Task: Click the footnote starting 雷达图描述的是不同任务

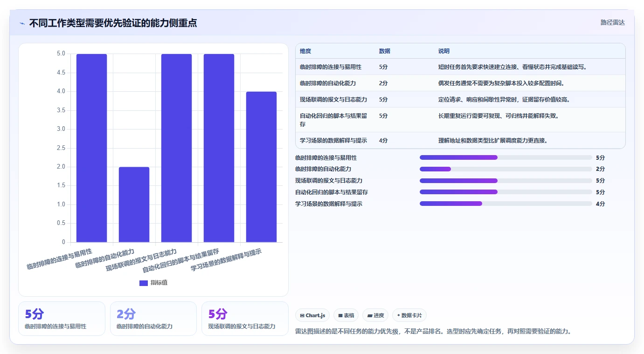Action: pyautogui.click(x=433, y=332)
